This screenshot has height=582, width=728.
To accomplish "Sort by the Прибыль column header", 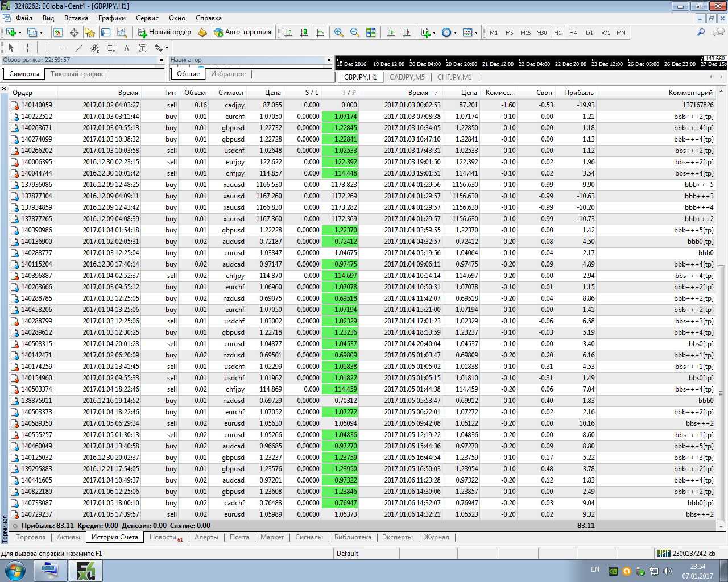I will pyautogui.click(x=578, y=93).
